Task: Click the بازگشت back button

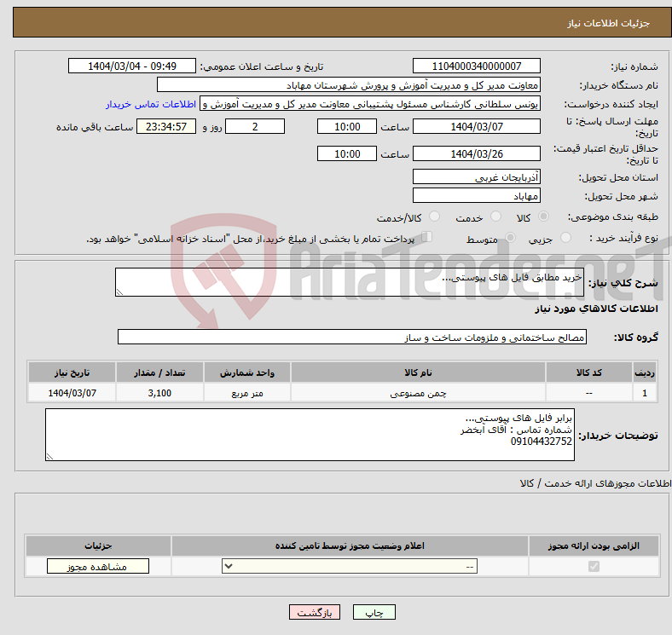Action: click(315, 613)
